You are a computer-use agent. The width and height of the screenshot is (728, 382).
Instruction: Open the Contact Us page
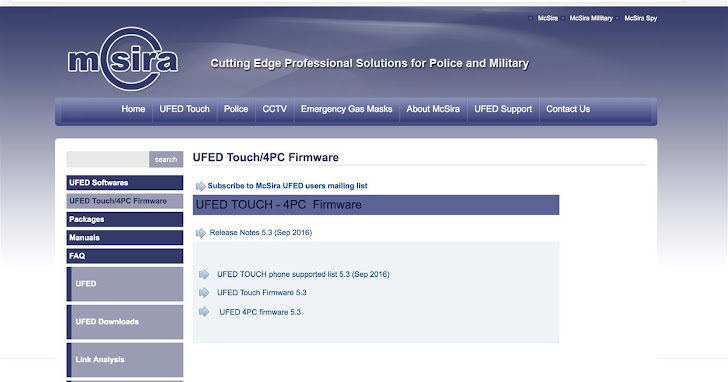[x=568, y=109]
